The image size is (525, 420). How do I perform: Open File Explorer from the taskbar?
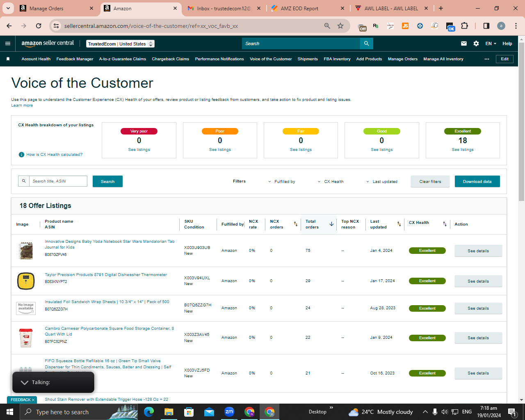169,412
